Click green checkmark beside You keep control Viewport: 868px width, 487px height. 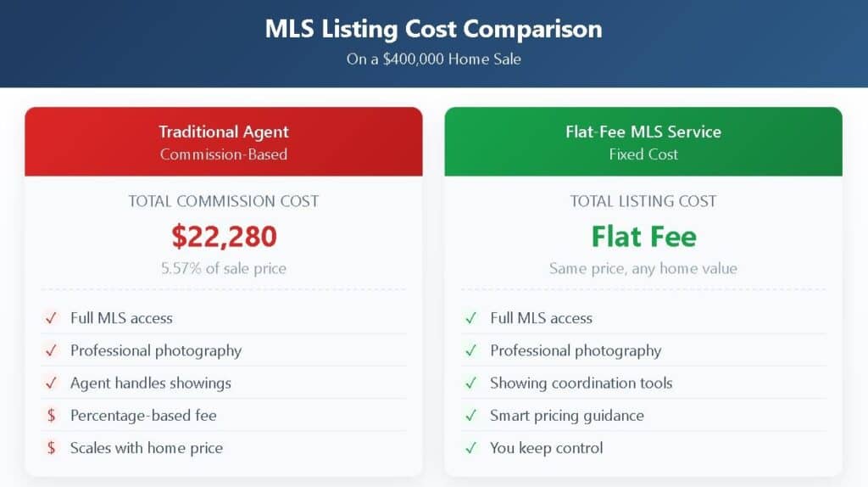470,448
